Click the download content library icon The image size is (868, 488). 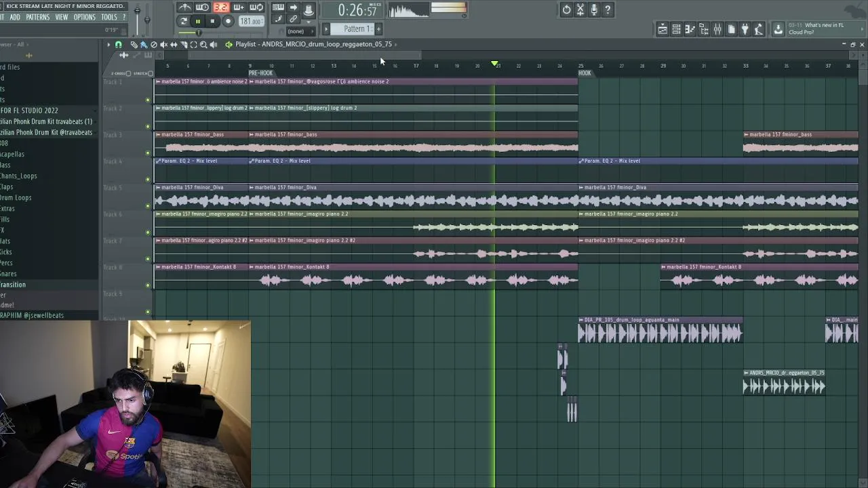(x=778, y=29)
